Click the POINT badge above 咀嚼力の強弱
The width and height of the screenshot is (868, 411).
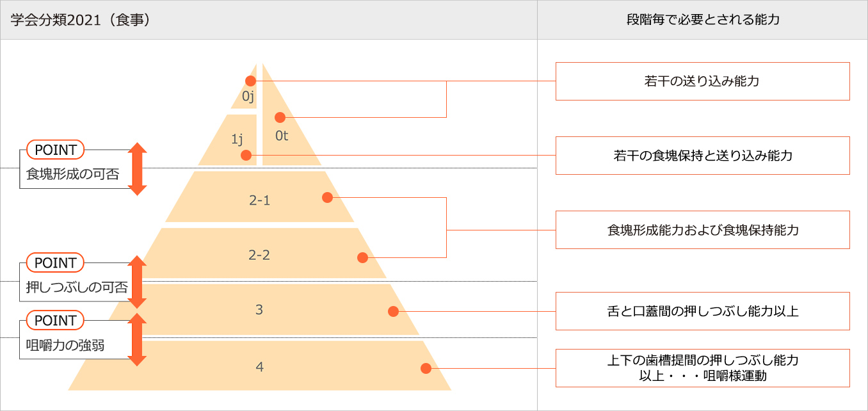[56, 321]
